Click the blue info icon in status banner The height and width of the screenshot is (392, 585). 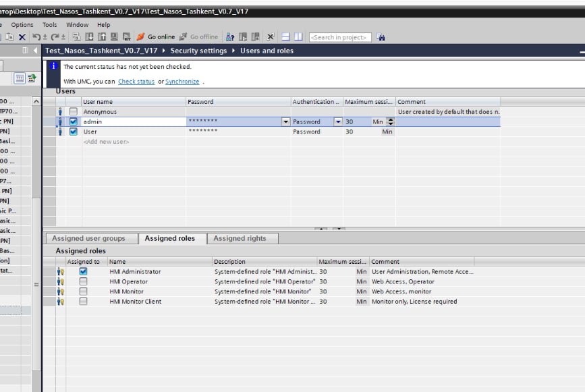tap(54, 66)
